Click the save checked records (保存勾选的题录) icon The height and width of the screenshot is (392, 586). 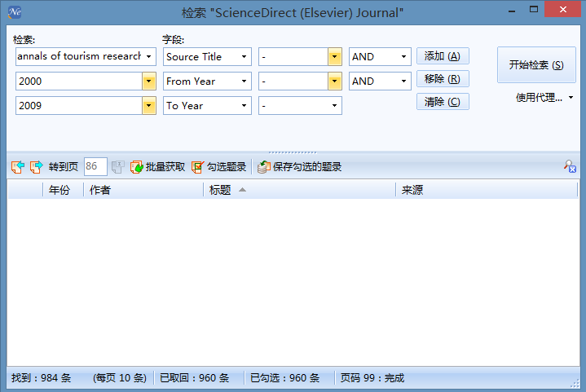coord(264,167)
